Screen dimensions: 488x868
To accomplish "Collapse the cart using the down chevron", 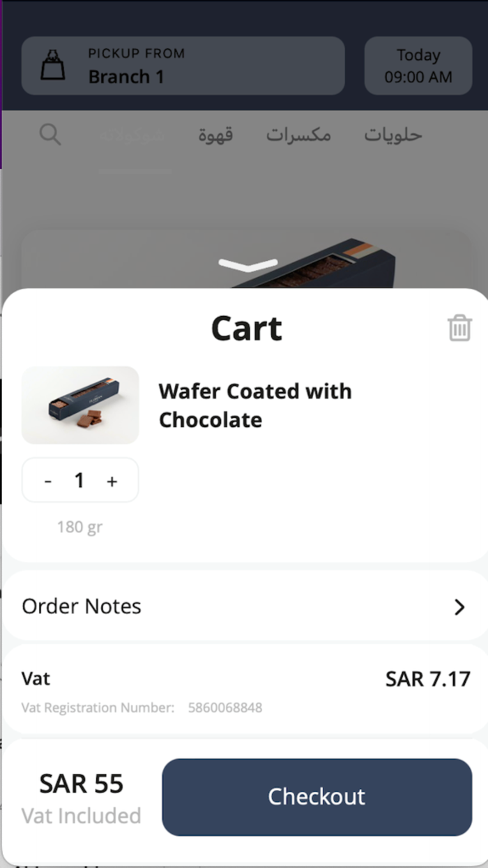I will tap(247, 264).
